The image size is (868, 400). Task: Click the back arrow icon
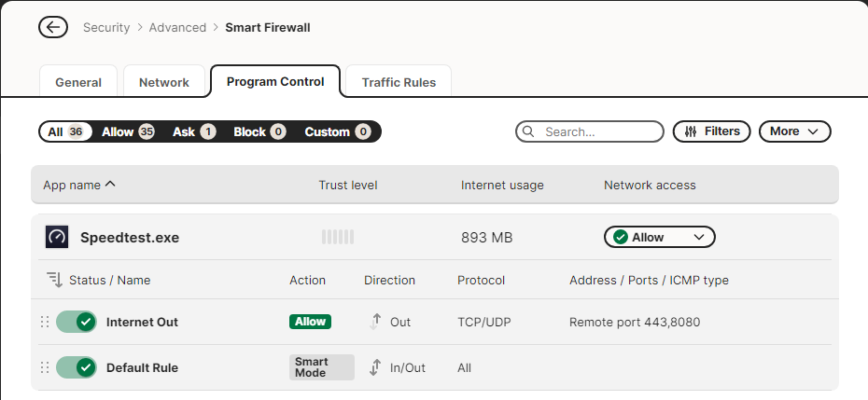pyautogui.click(x=53, y=27)
